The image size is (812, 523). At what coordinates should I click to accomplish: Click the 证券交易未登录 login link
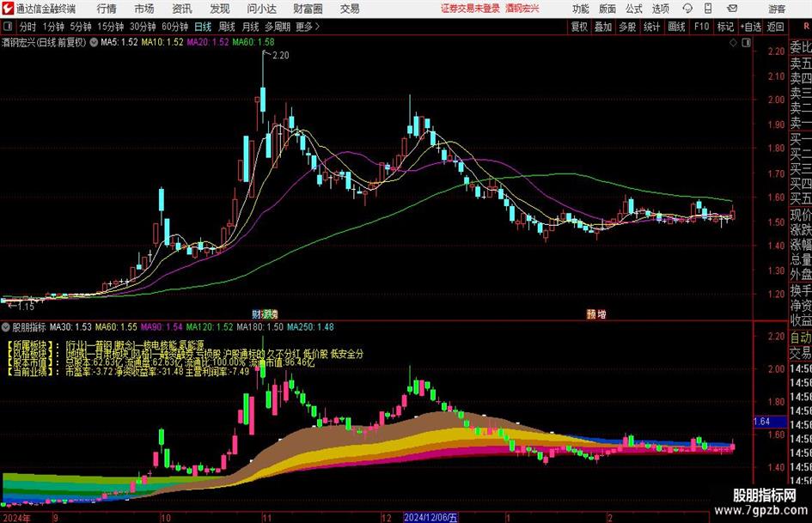pos(470,9)
